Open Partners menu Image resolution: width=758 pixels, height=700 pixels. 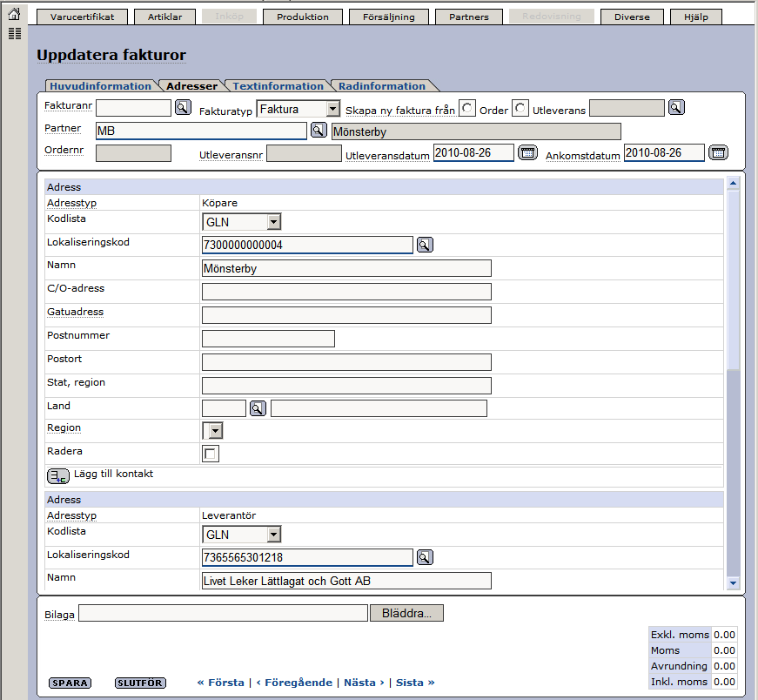click(469, 17)
